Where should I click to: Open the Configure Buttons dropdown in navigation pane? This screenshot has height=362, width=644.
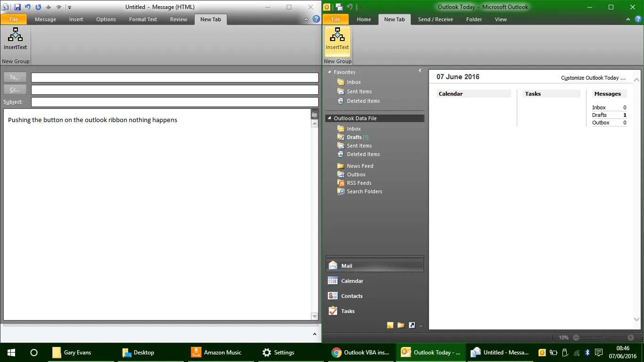[x=421, y=326]
